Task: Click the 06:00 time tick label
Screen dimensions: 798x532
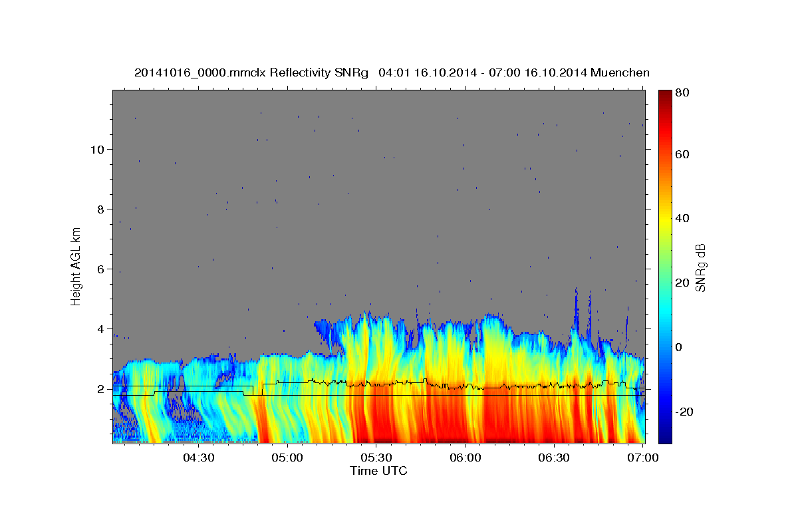Action: coord(465,458)
